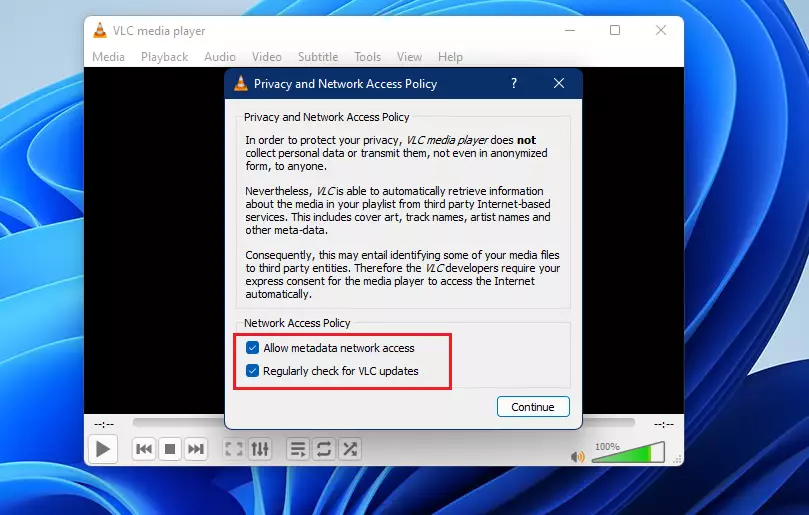Close the Privacy and Network Access dialog
809x515 pixels.
click(559, 83)
